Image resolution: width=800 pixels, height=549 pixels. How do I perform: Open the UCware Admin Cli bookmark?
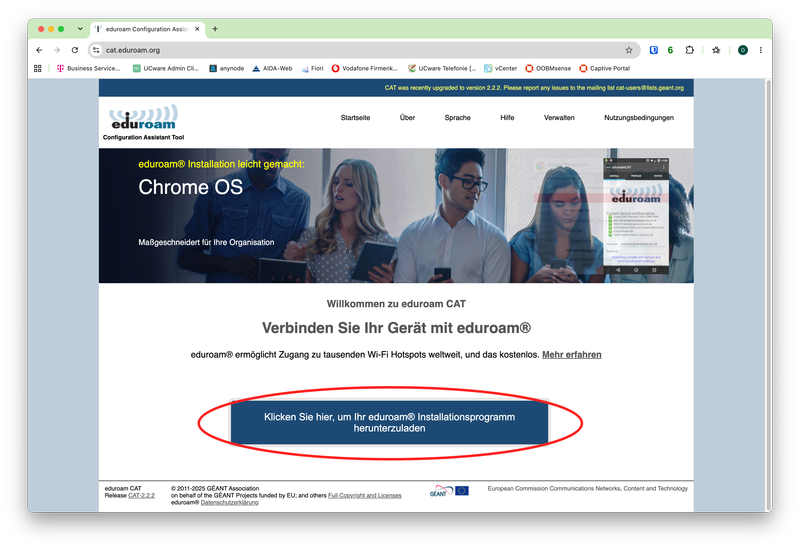click(166, 68)
